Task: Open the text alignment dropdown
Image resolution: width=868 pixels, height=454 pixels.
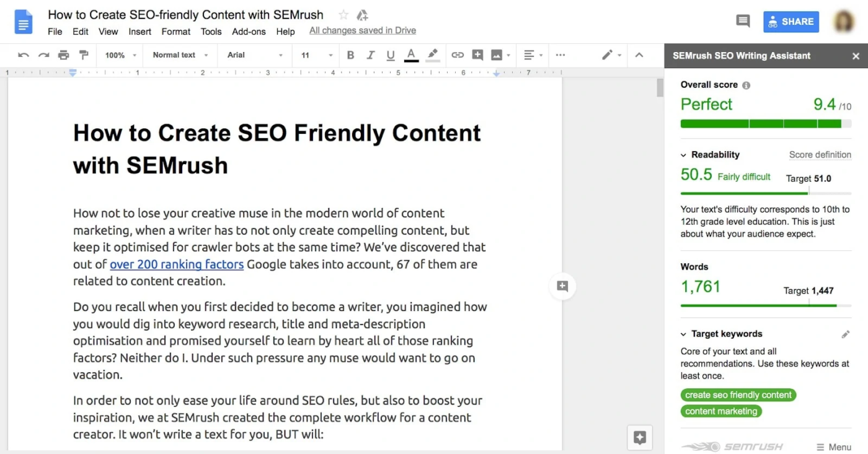Action: pos(533,55)
